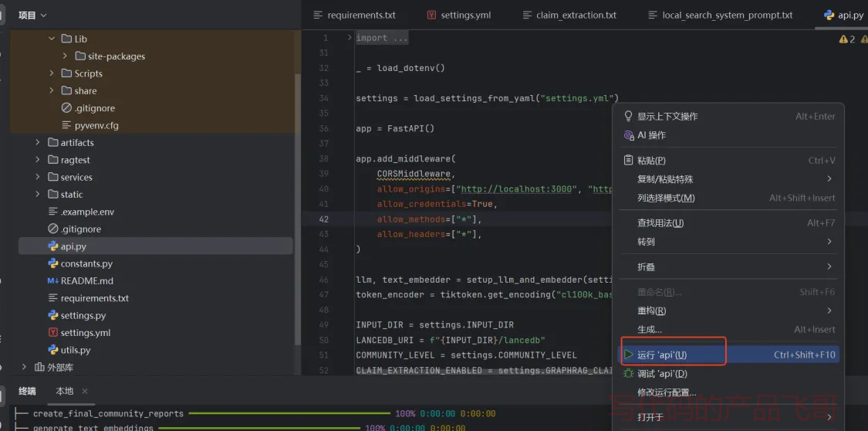Select the static folder icon
This screenshot has height=431, width=868.
(53, 195)
